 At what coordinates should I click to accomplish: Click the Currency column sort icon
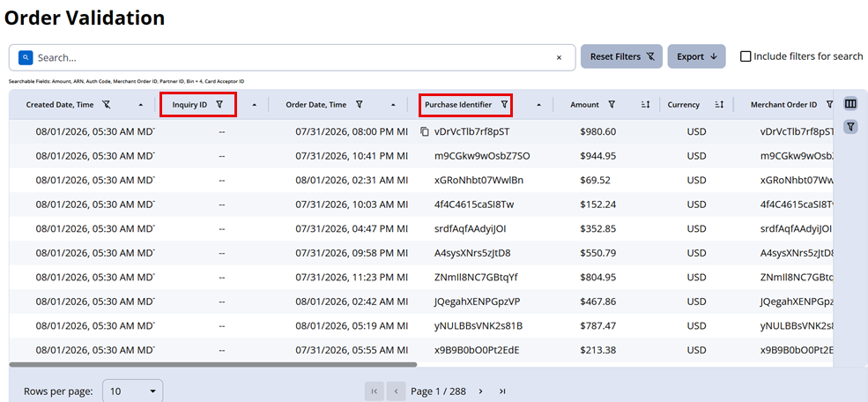[719, 105]
